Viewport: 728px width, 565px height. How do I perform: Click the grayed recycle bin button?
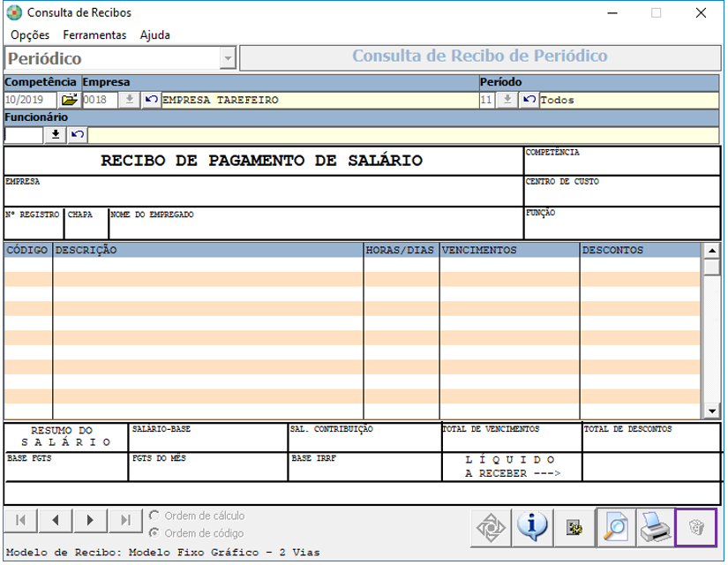tap(695, 527)
